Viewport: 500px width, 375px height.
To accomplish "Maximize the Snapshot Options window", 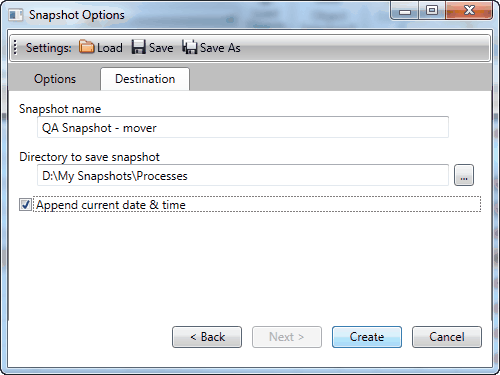I will [432, 11].
